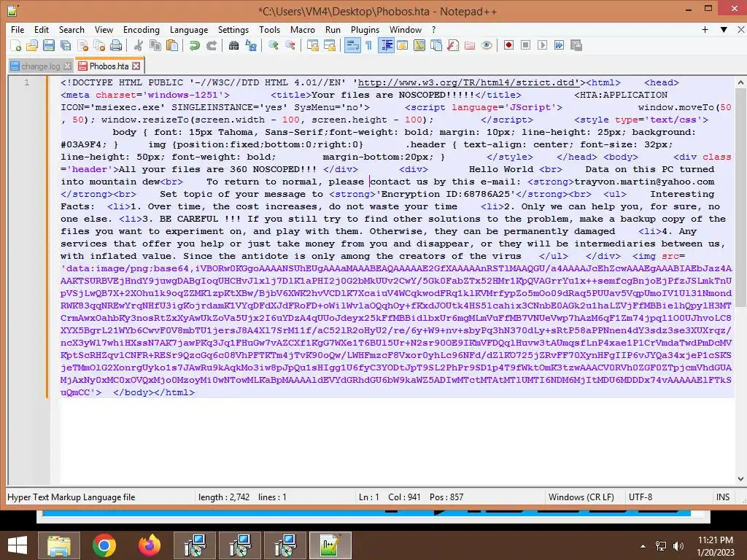Screen dimensions: 747x560
Task: Toggle Word Wrap toolbar button
Action: (352, 45)
